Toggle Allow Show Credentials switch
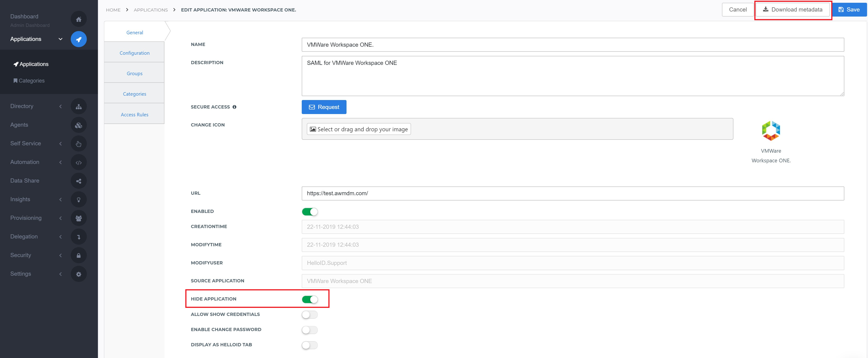868x358 pixels. click(x=310, y=315)
